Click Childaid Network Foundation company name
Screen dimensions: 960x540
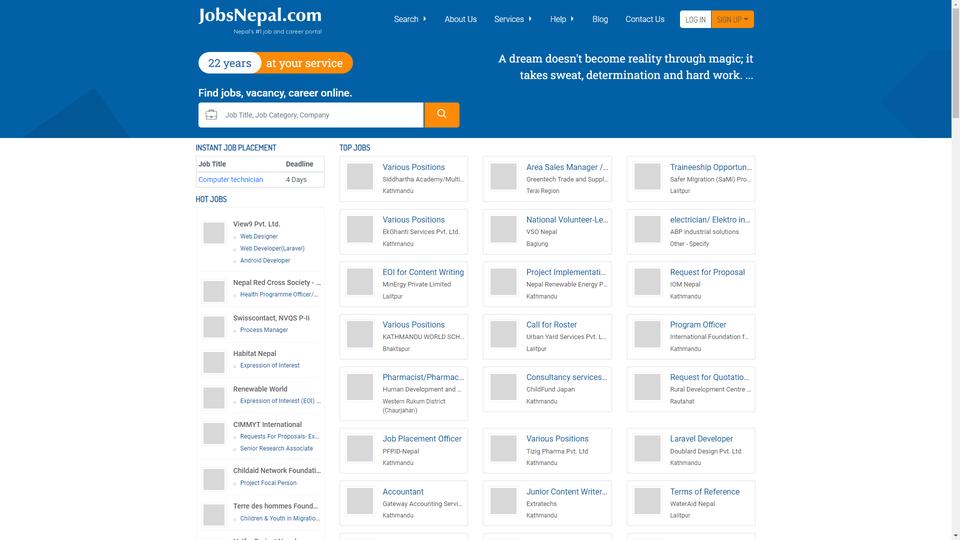pyautogui.click(x=277, y=471)
